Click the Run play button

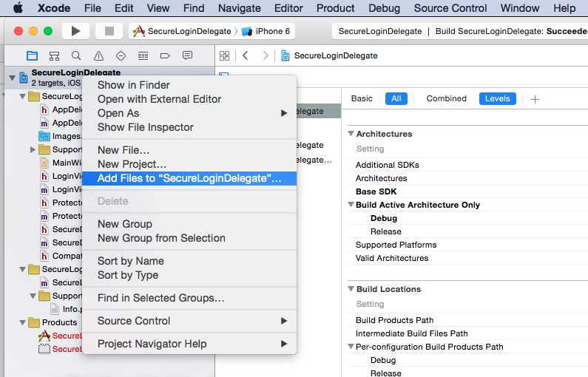[x=75, y=31]
